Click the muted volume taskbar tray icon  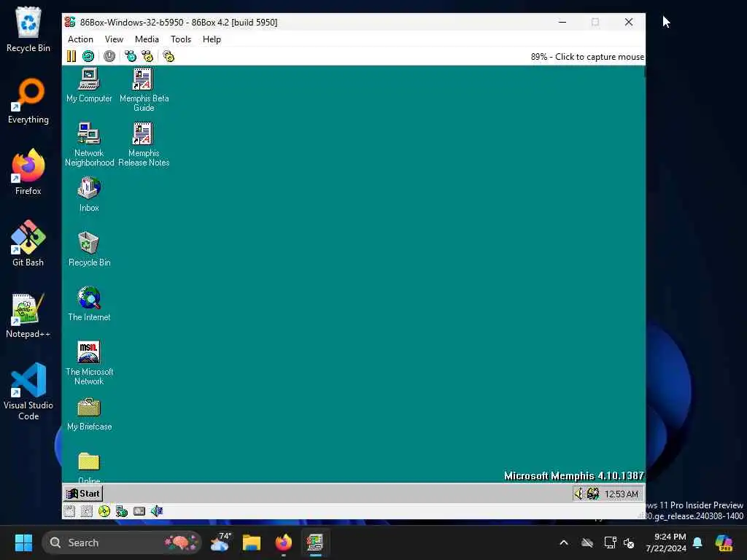(x=630, y=542)
